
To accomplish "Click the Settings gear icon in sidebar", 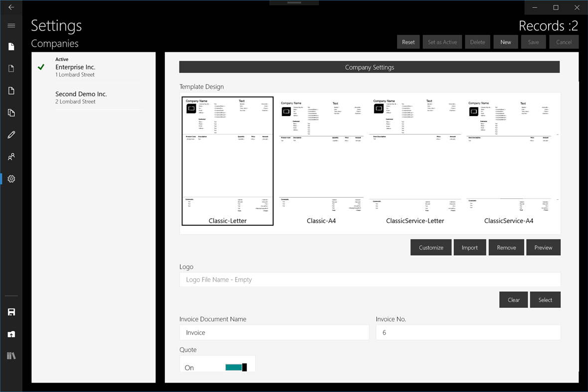I will click(x=11, y=178).
